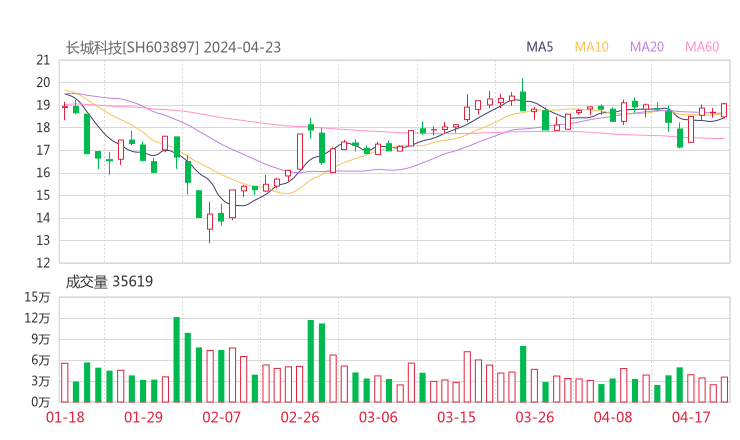Click the 03-26 date label
The width and height of the screenshot is (740, 440).
pos(534,417)
